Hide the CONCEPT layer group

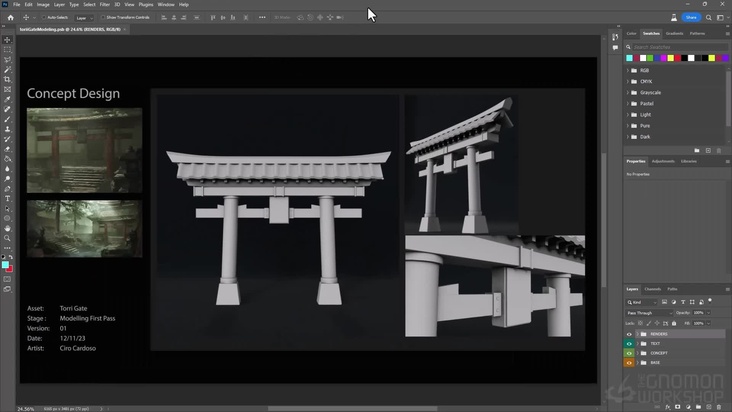click(629, 353)
